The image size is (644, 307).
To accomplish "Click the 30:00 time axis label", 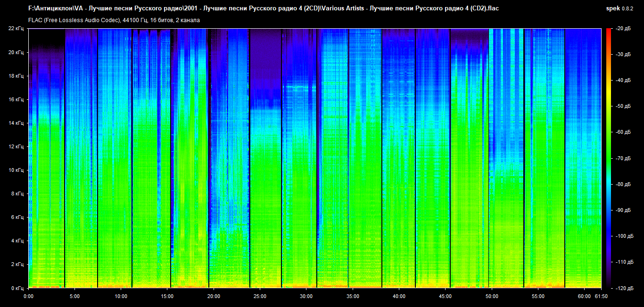I will (x=306, y=296).
